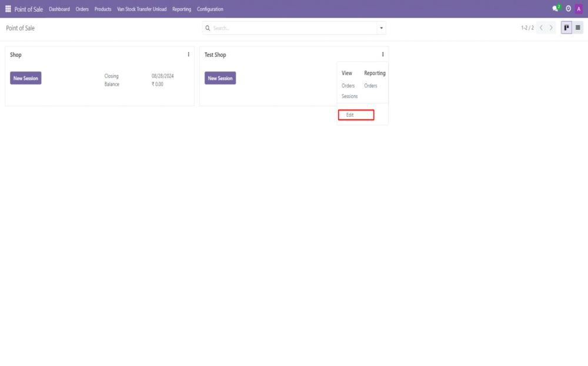Open the activities clock icon
Screen dimensions: 588x366
tap(569, 9)
